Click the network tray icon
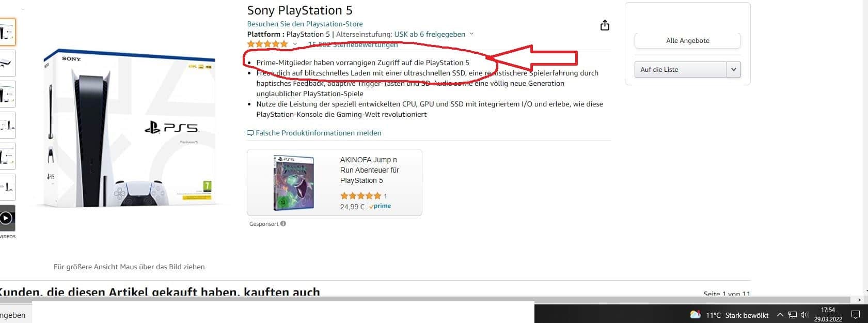Screen dimensions: 868x323 [793, 315]
